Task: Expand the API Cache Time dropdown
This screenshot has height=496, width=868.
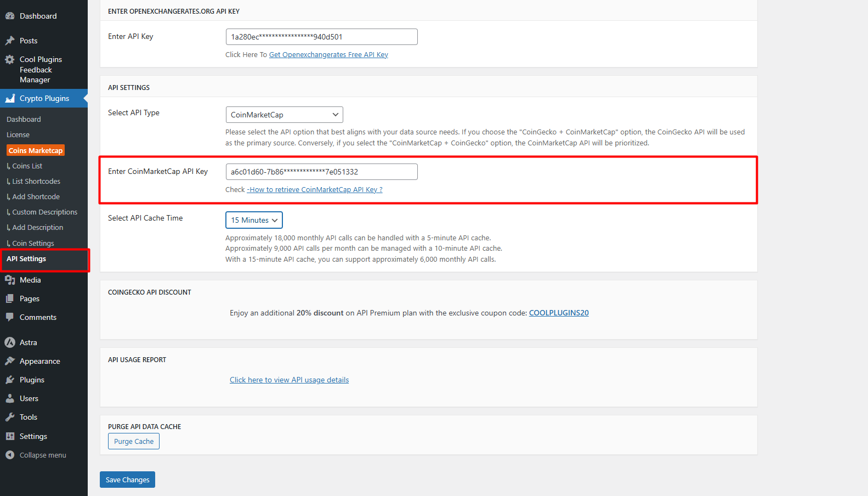Action: [x=254, y=220]
